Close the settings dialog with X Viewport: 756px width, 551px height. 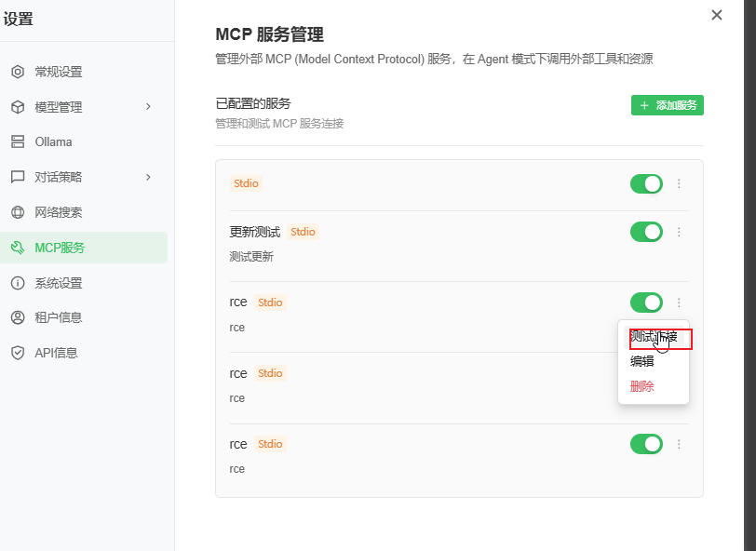(717, 15)
